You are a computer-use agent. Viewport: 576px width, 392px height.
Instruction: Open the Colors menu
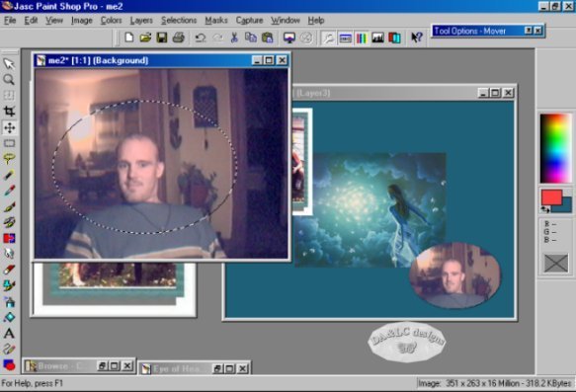[x=112, y=20]
